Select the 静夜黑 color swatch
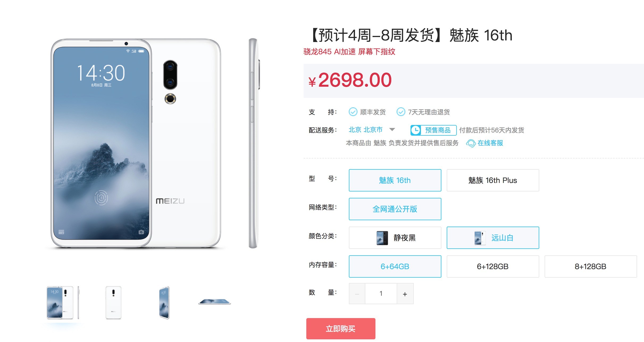Screen dimensions: 644x342 tap(395, 238)
